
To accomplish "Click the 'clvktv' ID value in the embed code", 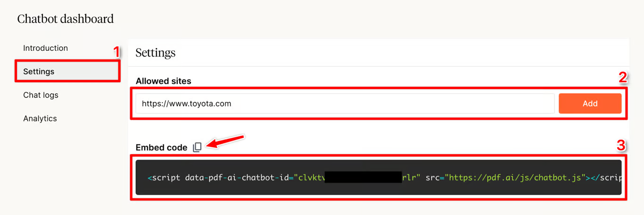I will [310, 178].
